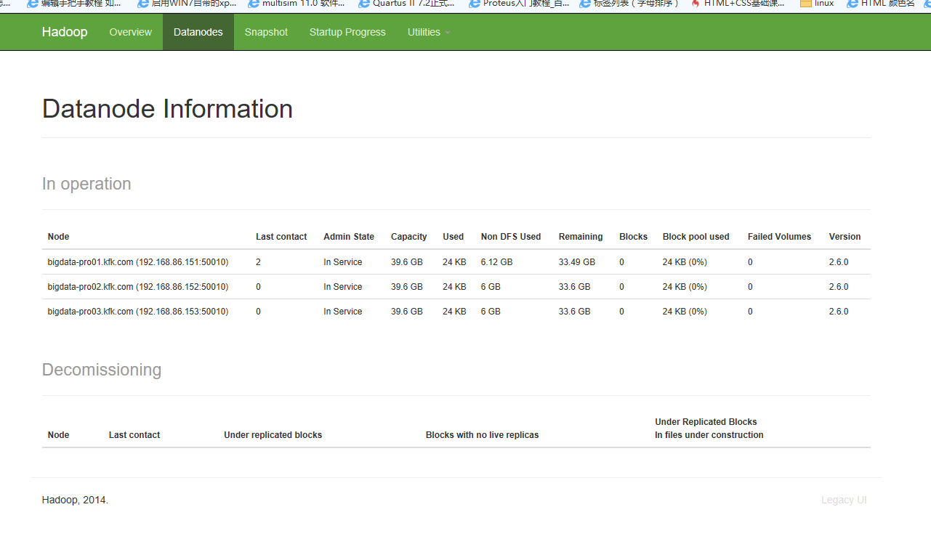Select node bigdata-pro02.kfk.com (192.168.86.152:50010)
Screen dimensions: 931x560
[138, 287]
